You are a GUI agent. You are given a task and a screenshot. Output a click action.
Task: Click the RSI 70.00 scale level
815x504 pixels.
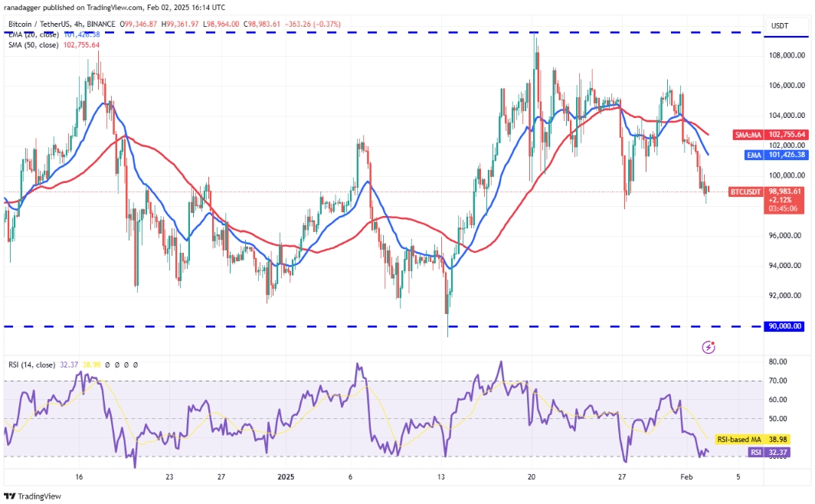point(778,381)
